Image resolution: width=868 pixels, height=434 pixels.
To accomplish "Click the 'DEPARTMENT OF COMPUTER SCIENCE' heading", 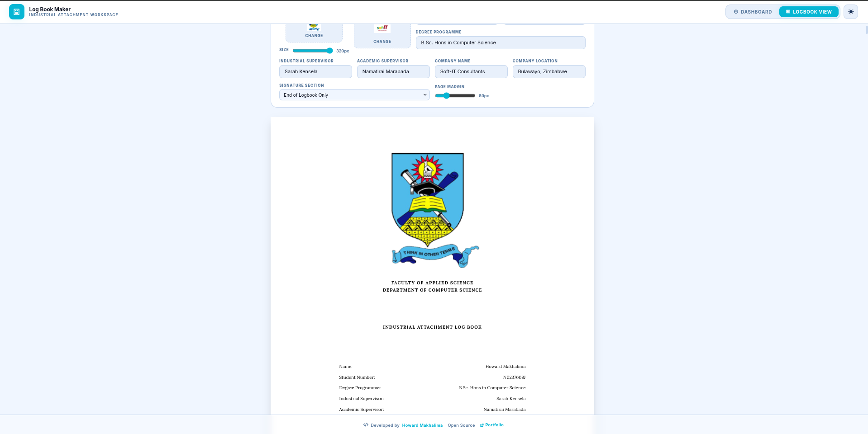I will tap(432, 290).
